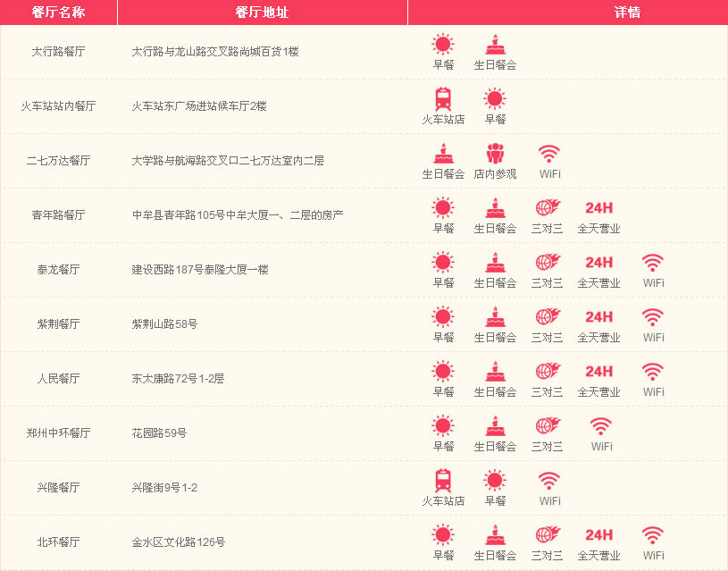Open the 紫荆山路58号 address text

[159, 323]
